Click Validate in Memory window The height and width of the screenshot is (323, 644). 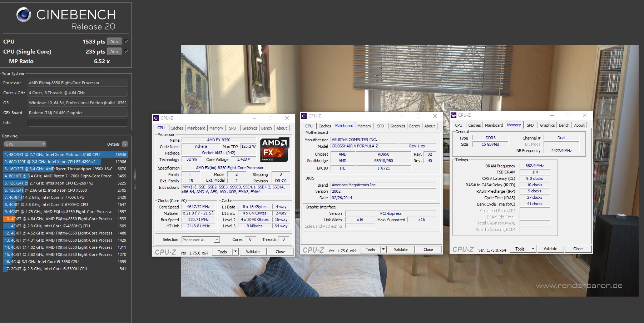[550, 249]
